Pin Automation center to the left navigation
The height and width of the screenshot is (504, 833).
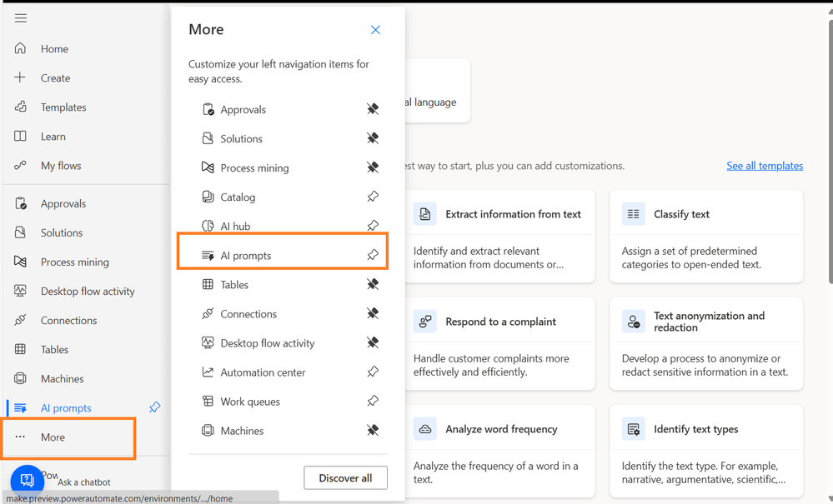coord(373,372)
